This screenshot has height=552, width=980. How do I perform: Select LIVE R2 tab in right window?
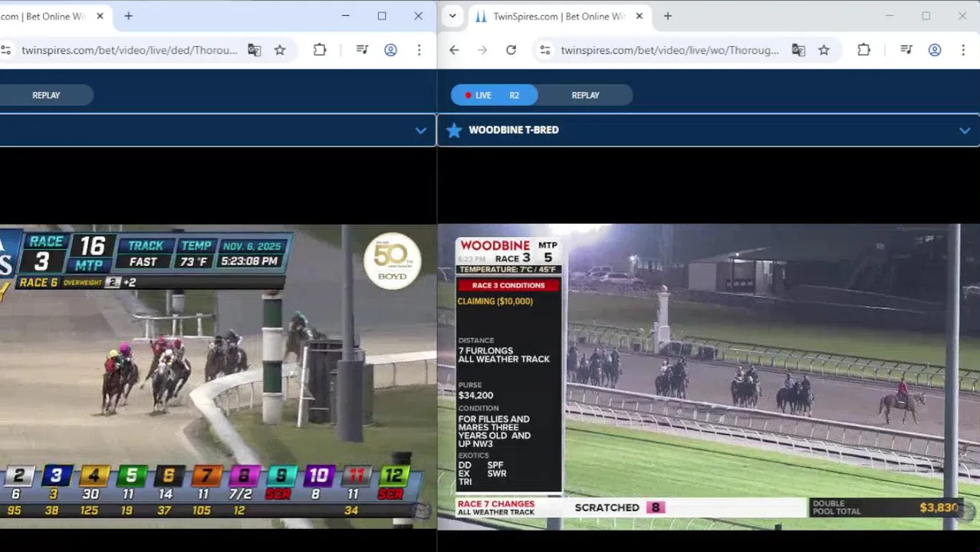pos(495,95)
